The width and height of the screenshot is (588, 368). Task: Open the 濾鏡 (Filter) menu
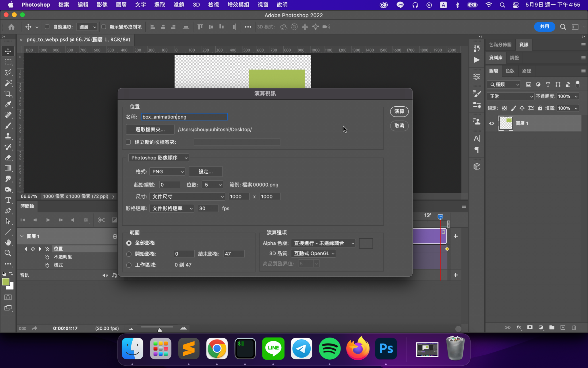pos(179,5)
